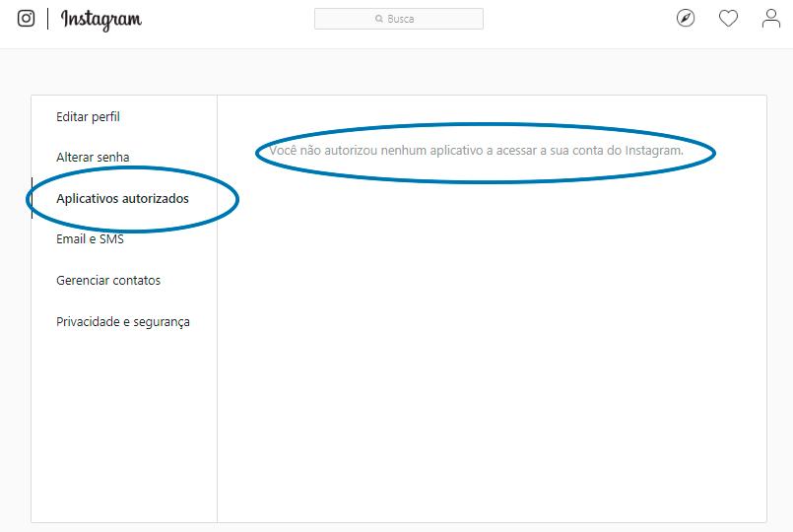
Task: Click the blank content panel under the message
Action: click(x=491, y=345)
